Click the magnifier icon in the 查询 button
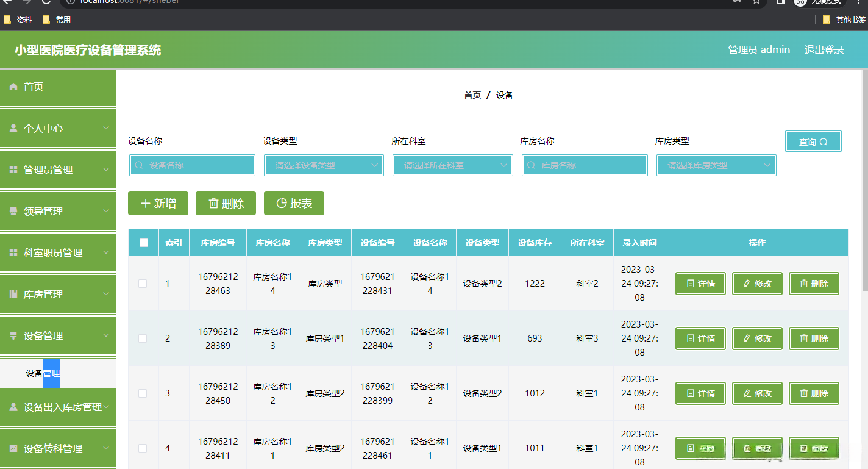The height and width of the screenshot is (469, 868). [824, 142]
